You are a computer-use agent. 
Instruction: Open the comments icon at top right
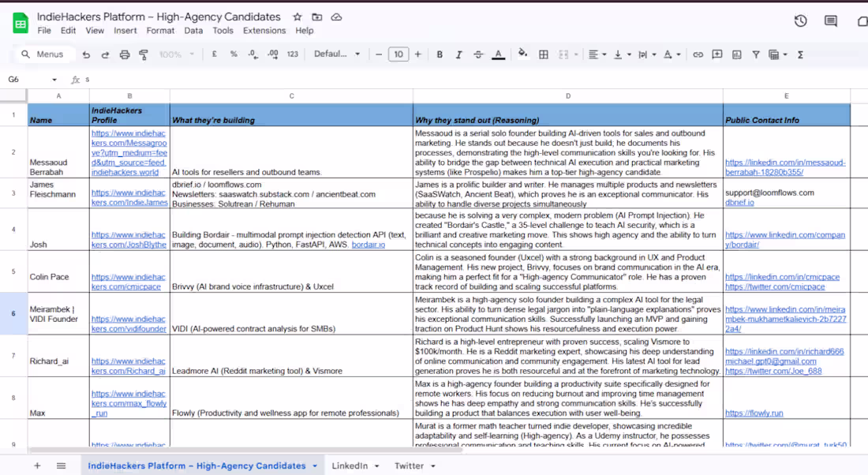coord(830,21)
